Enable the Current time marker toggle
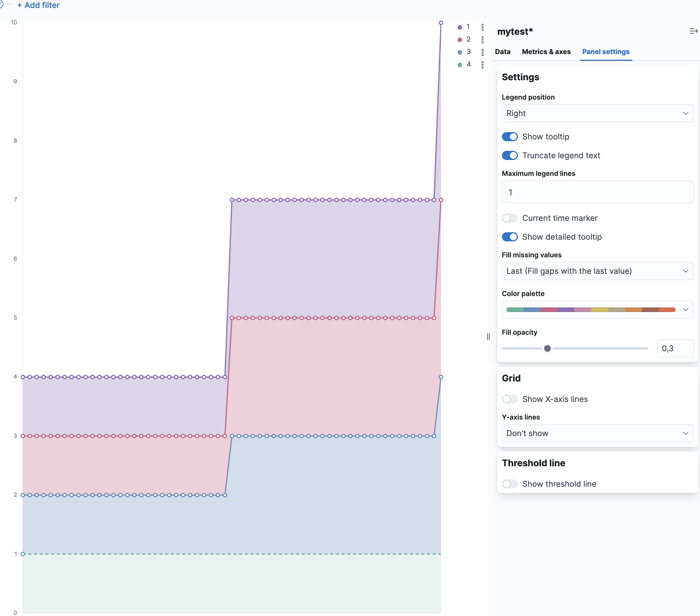 point(510,218)
